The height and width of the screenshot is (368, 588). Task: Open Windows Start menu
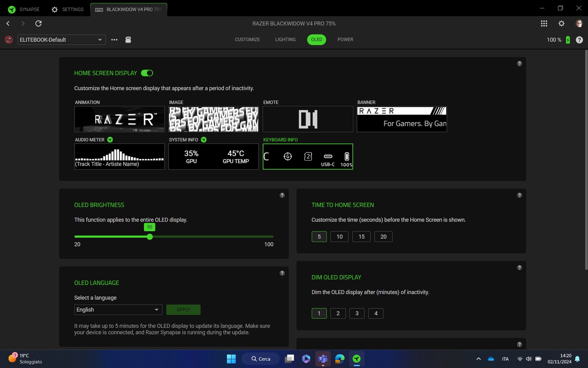[x=231, y=359]
